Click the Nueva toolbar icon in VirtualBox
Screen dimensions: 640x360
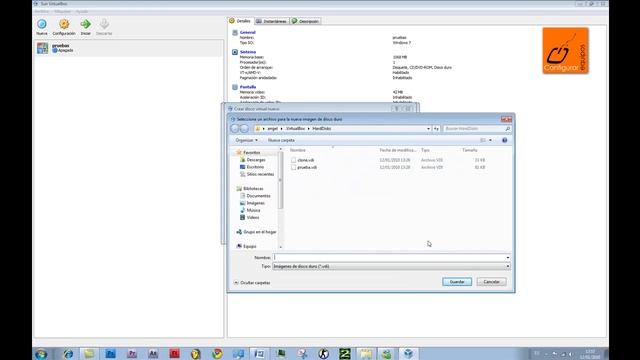42,24
